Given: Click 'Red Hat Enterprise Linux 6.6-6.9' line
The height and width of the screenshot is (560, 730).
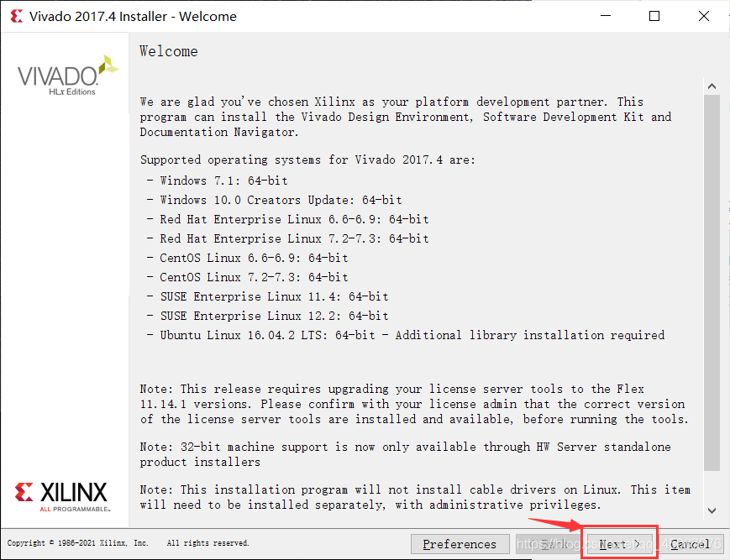Looking at the screenshot, I should pyautogui.click(x=288, y=219).
